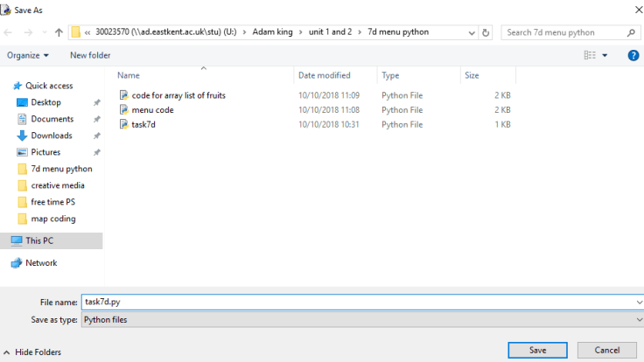This screenshot has height=362, width=644.
Task: Click the 'Adam king' breadcrumb segment
Action: coord(274,32)
